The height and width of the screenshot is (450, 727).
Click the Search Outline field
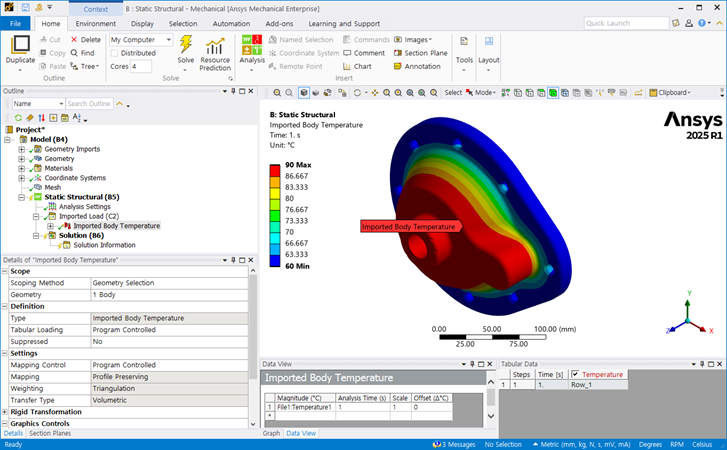click(89, 104)
